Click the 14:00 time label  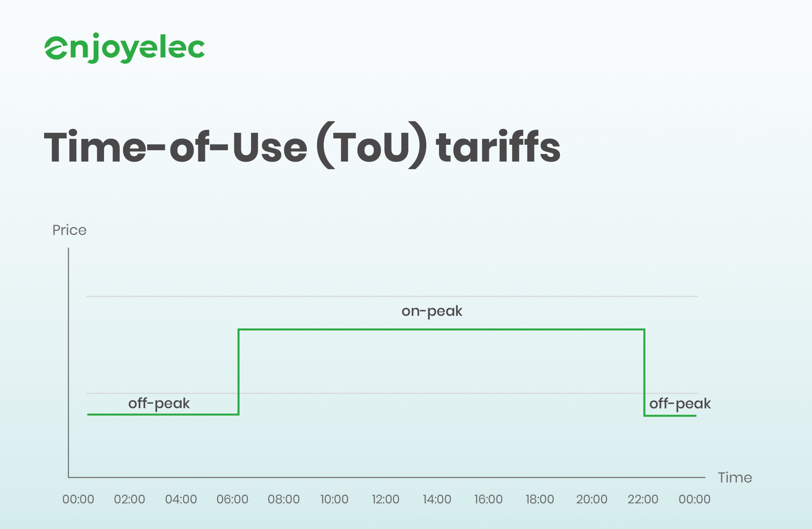pos(437,499)
